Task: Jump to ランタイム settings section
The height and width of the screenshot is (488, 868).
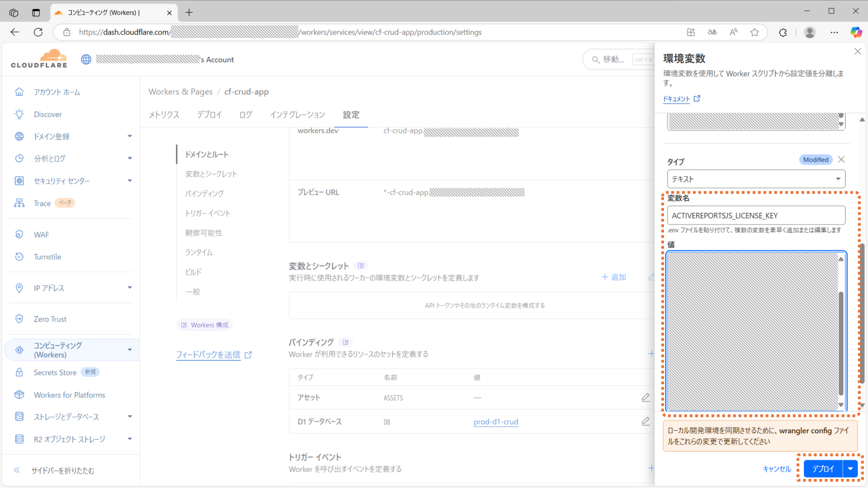Action: coord(199,253)
